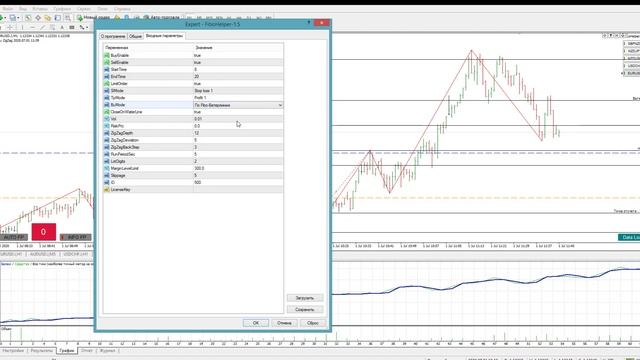Click the empty LicenseKey value field
640x360 pixels.
point(238,190)
